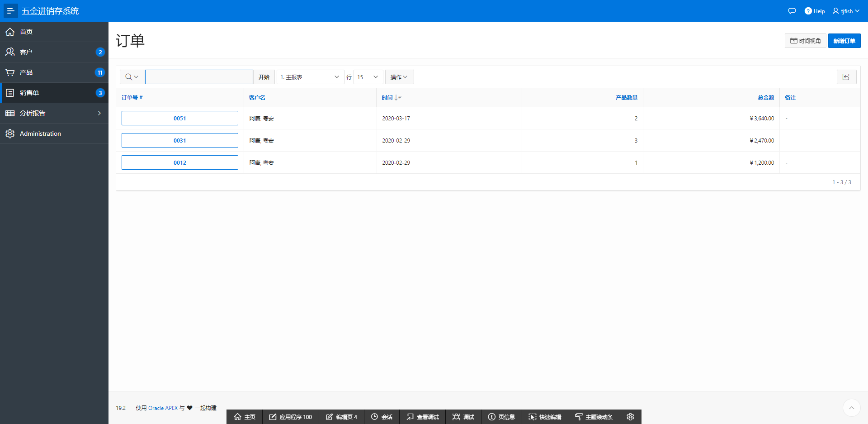Click the scroll-to-top arrow button
The width and height of the screenshot is (868, 424).
(851, 408)
